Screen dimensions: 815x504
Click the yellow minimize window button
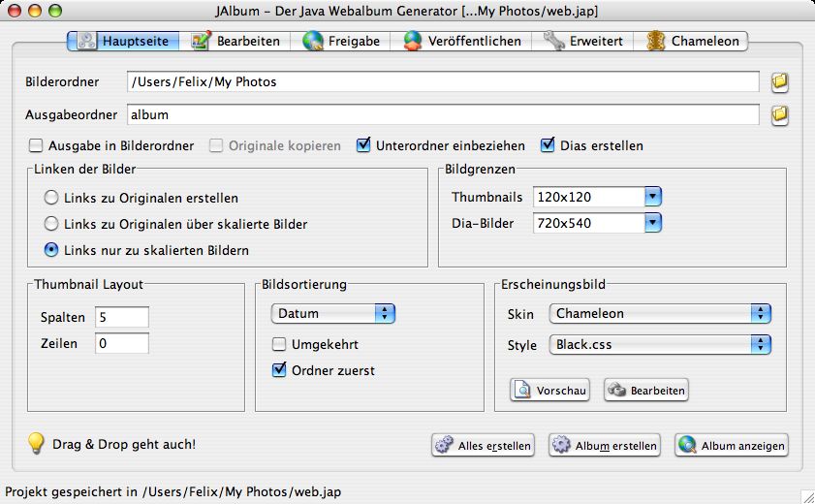coord(35,11)
